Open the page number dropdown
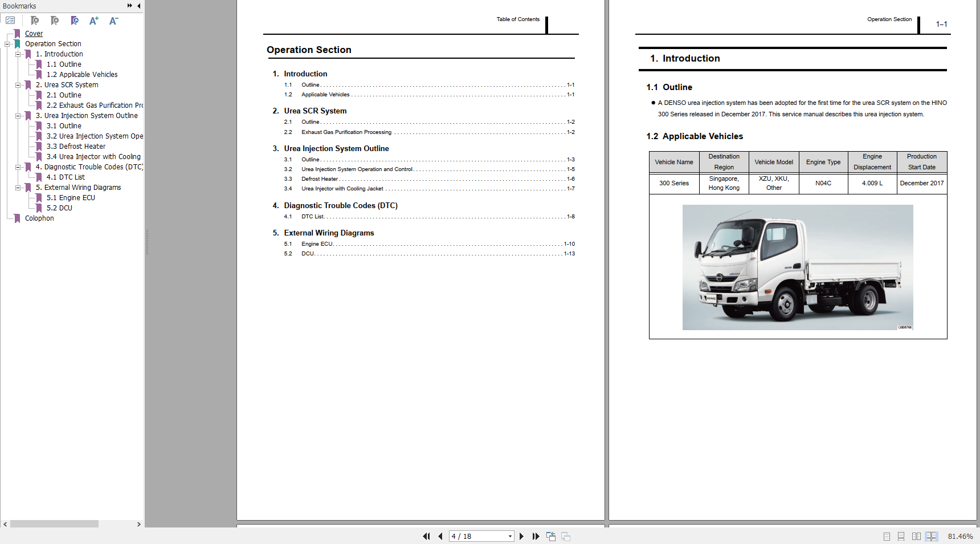This screenshot has height=544, width=980. (510, 536)
